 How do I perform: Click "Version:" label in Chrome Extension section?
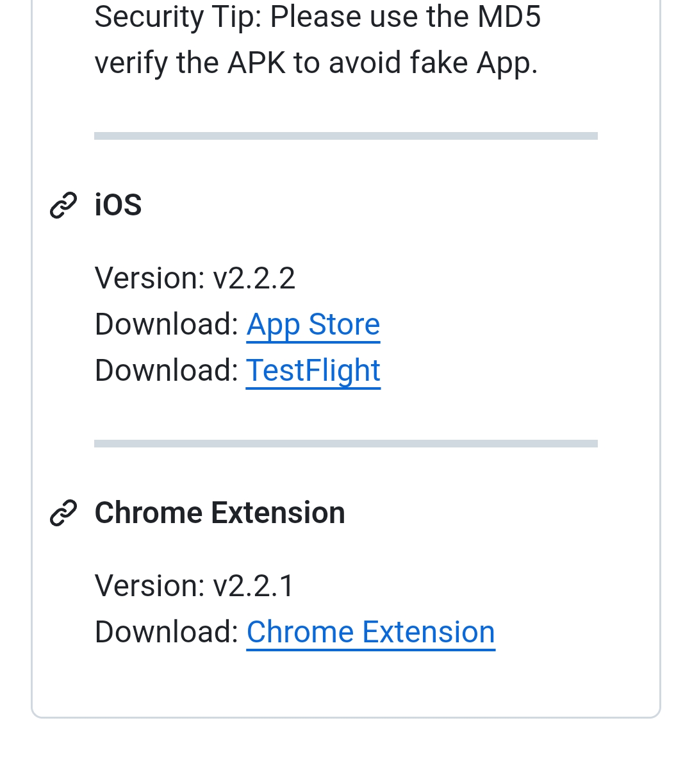coord(150,586)
